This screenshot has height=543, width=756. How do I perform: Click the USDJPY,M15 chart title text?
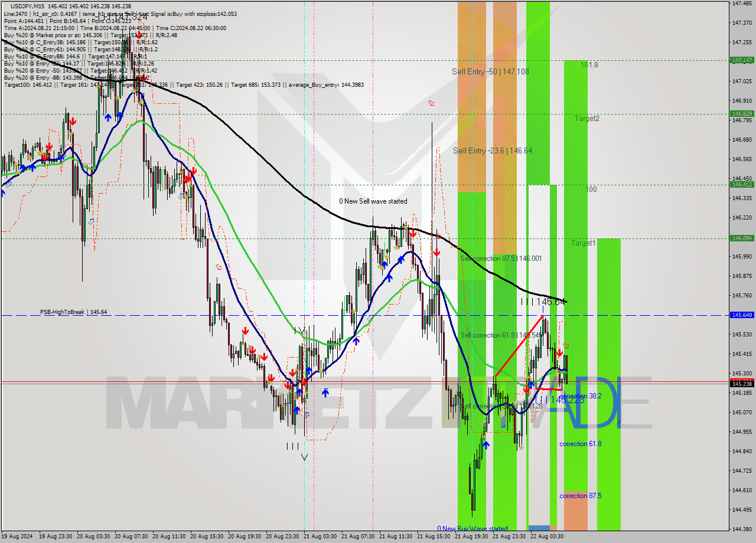pos(27,5)
